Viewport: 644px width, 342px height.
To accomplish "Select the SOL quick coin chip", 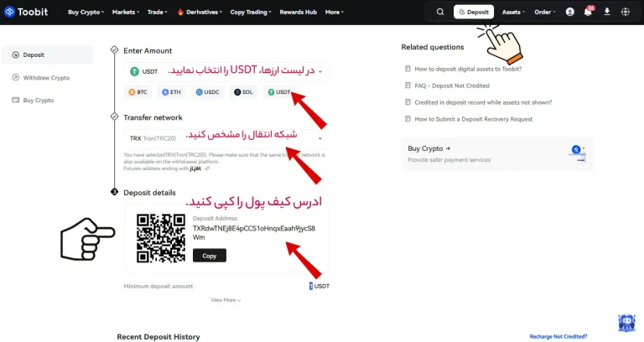I will click(243, 92).
